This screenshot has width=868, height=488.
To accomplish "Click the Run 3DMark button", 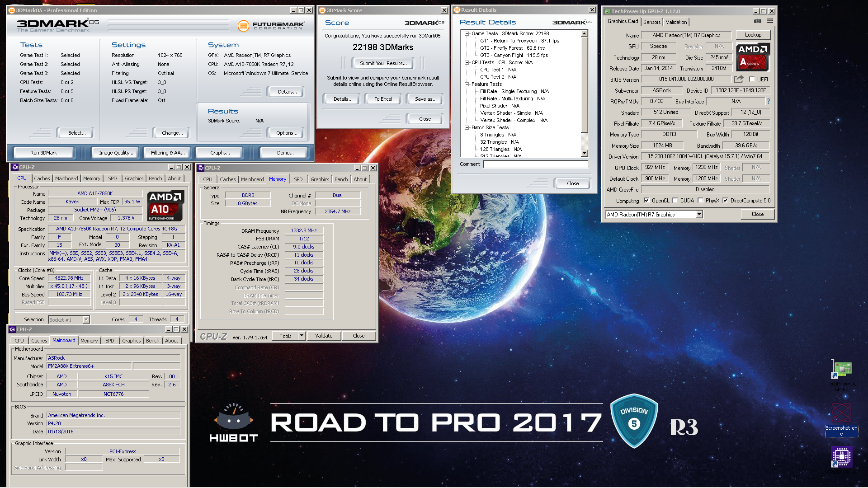I will tap(44, 153).
